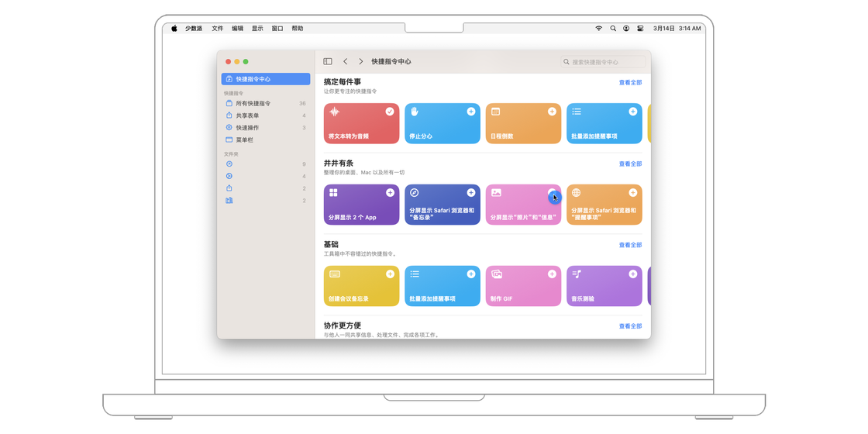Click 查看全部 for 搞定每件事
This screenshot has height=434, width=868.
click(631, 82)
